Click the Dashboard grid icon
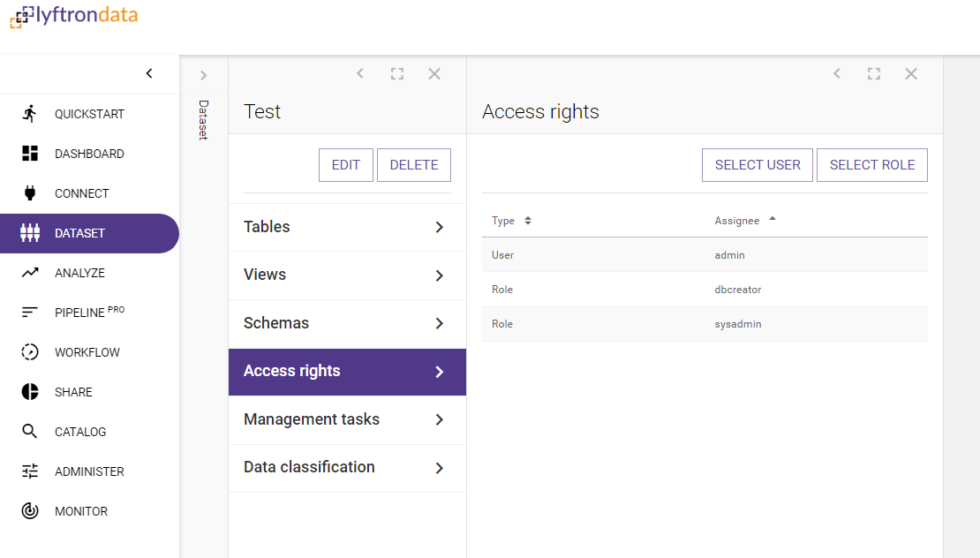The image size is (980, 558). (29, 154)
